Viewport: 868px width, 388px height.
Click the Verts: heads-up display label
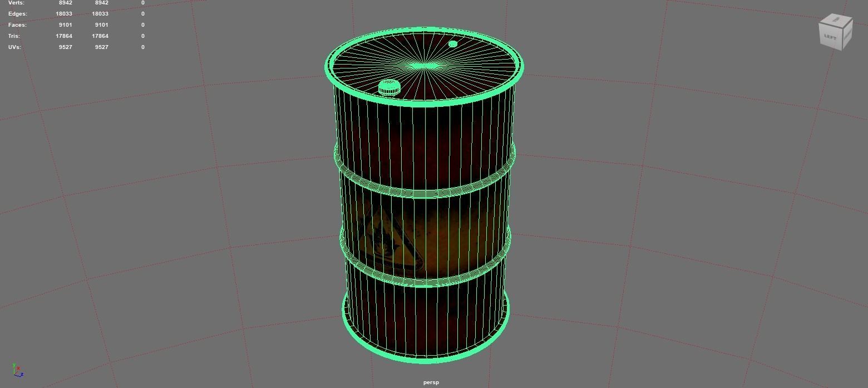click(x=16, y=3)
